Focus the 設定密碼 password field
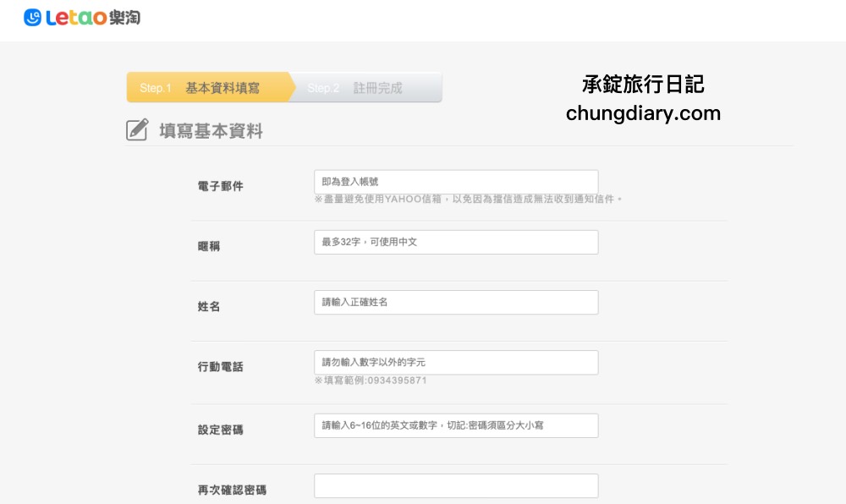 coord(456,425)
